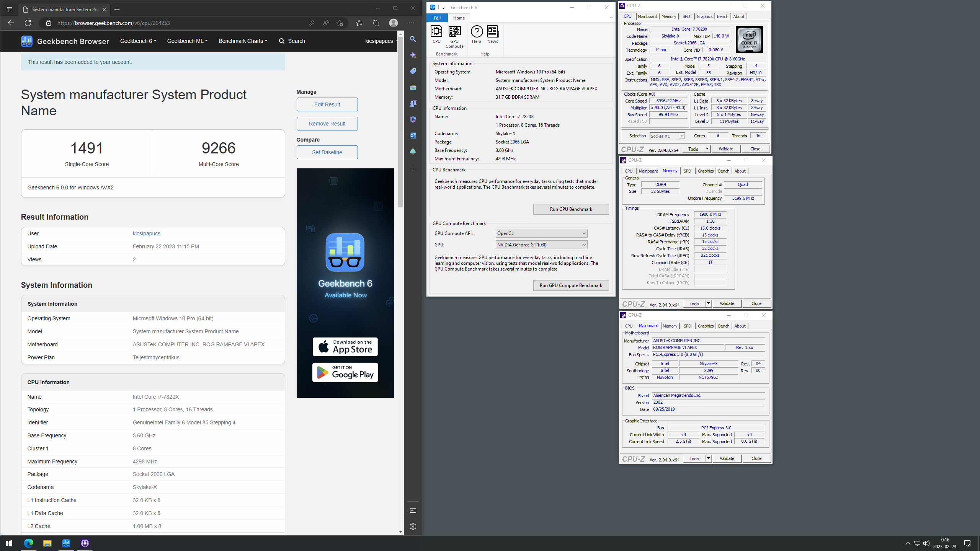The image size is (980, 551).
Task: Open the Edge sidebar Copilot sparkle icon
Action: click(x=413, y=55)
